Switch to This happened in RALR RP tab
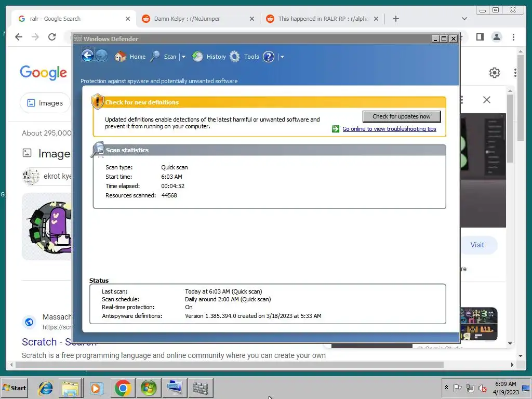This screenshot has height=399, width=532. [323, 19]
